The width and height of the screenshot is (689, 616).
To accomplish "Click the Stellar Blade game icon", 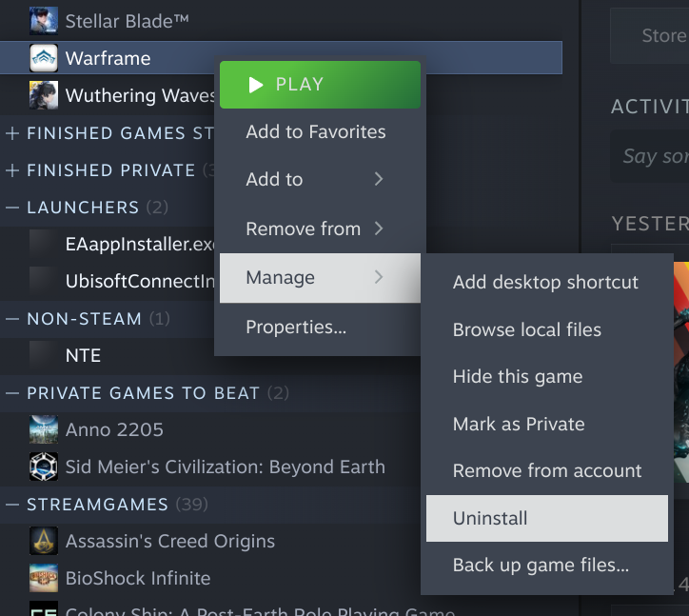I will tap(44, 21).
